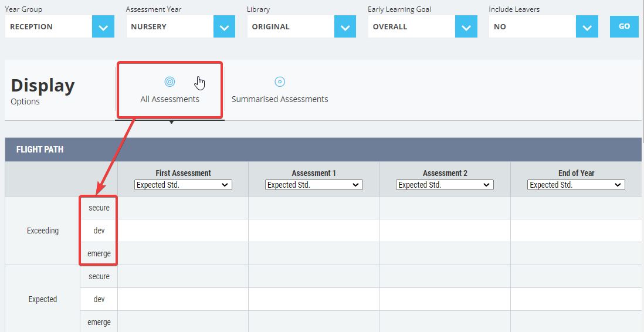
Task: Switch to the All Assessments label
Action: click(170, 99)
